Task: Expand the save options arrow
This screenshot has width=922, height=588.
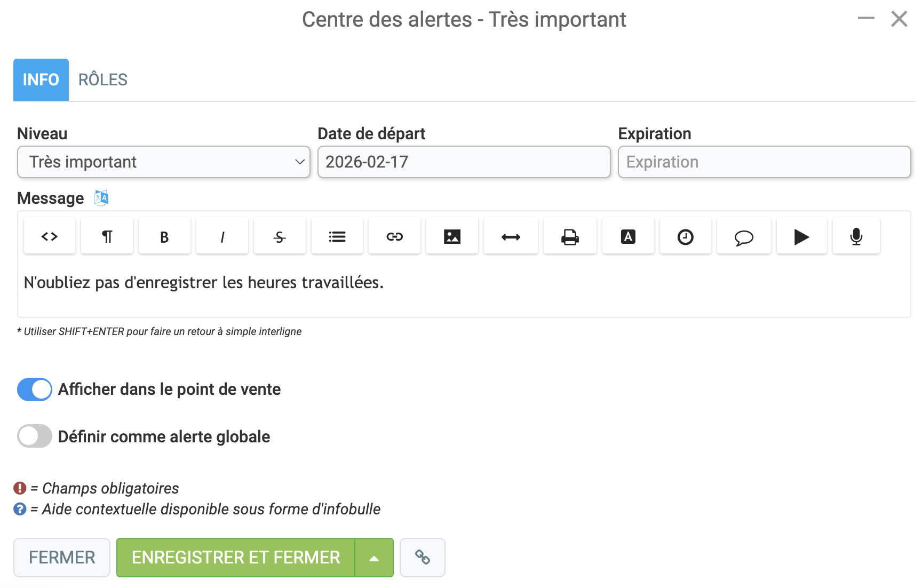Action: pos(374,558)
